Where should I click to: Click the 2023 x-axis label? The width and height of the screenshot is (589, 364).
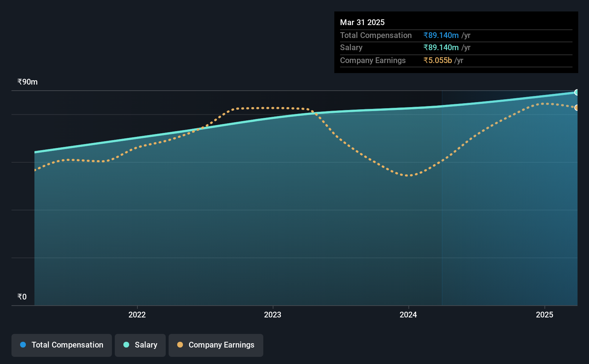click(x=273, y=315)
